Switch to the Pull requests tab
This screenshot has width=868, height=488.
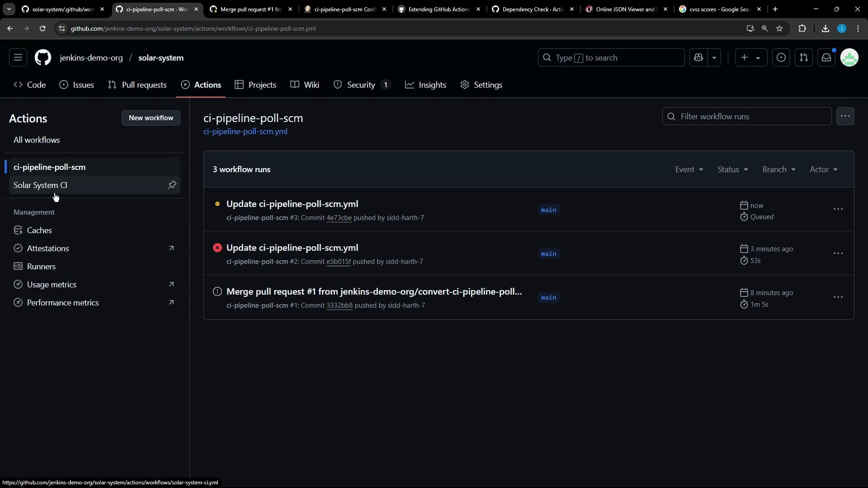coord(137,85)
